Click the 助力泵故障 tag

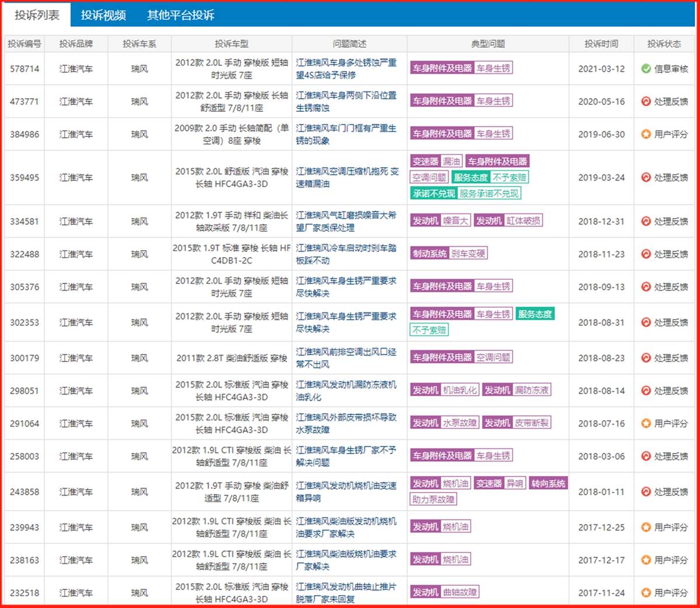pyautogui.click(x=433, y=500)
